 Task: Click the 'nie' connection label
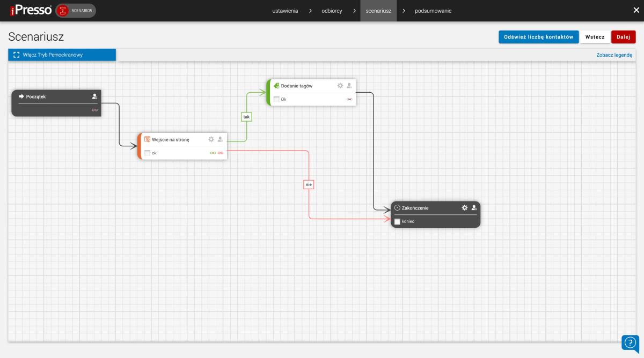click(309, 184)
